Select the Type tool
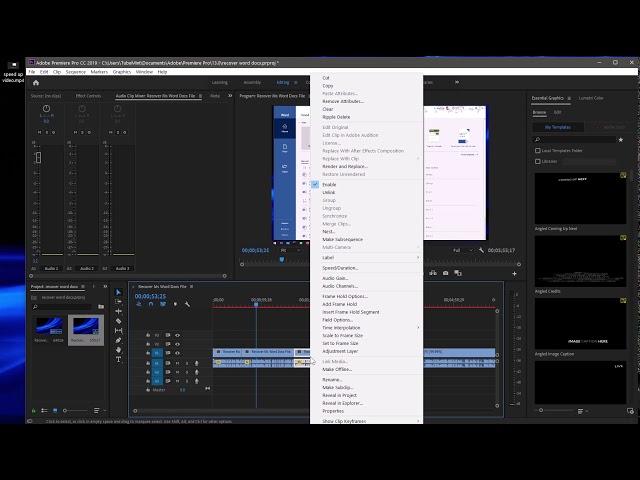640x480 pixels. pyautogui.click(x=118, y=360)
